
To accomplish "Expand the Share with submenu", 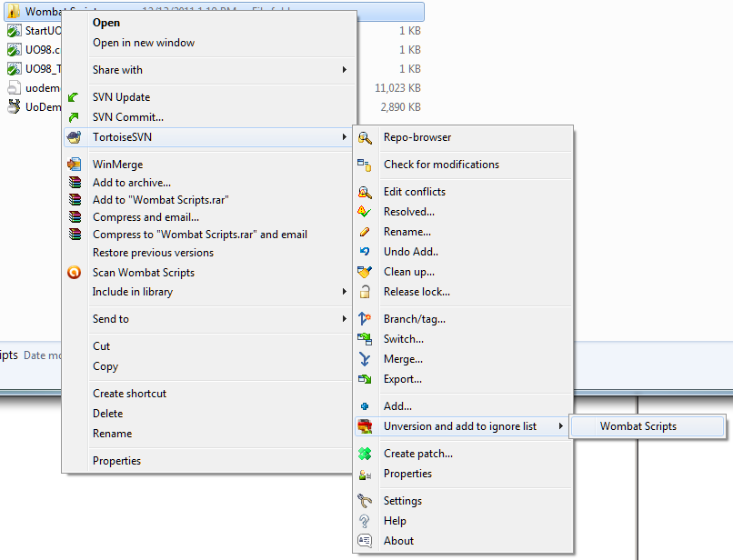I will [x=344, y=70].
